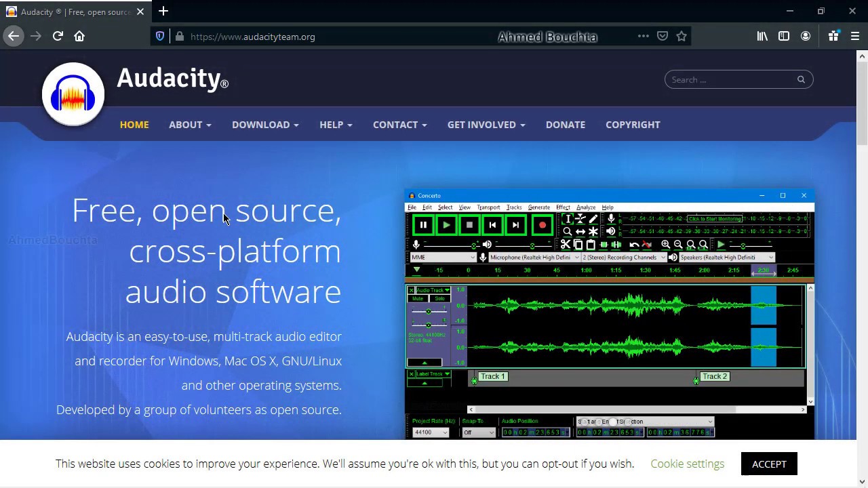Click the Stop button in Concerto screenshot
868x488 pixels.
[469, 225]
